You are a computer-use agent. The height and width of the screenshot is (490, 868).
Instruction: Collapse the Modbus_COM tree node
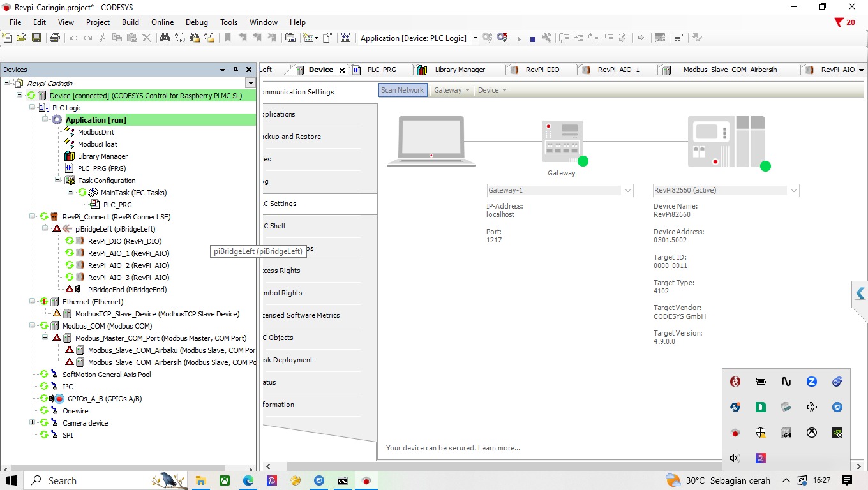(x=32, y=326)
